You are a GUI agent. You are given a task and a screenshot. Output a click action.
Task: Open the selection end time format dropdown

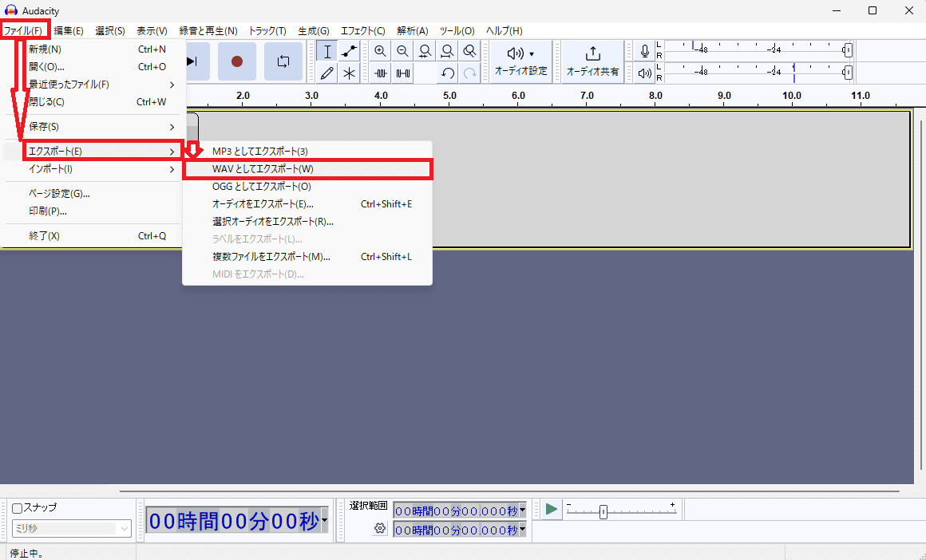click(x=523, y=530)
